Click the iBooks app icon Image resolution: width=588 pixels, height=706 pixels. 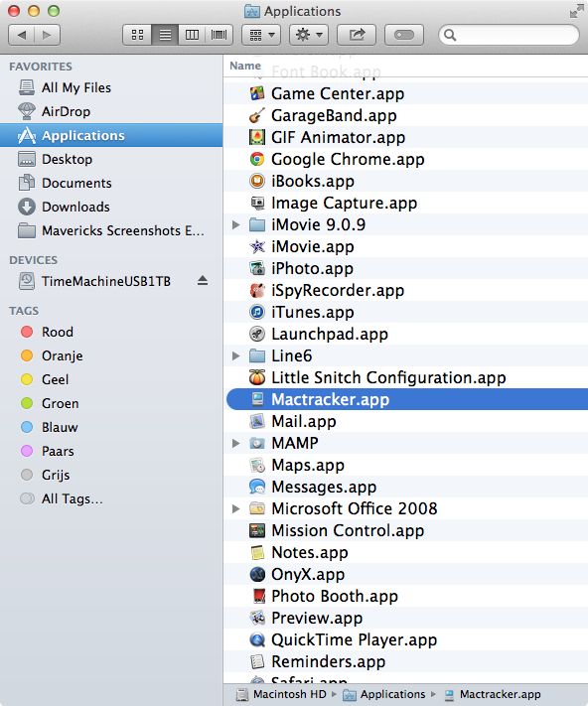[x=257, y=181]
